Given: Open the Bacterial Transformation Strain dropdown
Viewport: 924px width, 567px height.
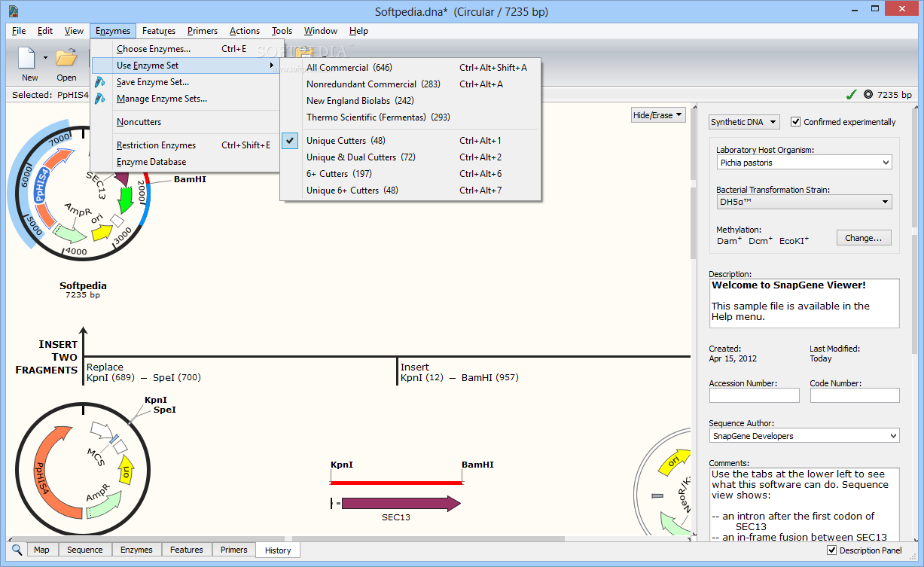Looking at the screenshot, I should coord(804,202).
